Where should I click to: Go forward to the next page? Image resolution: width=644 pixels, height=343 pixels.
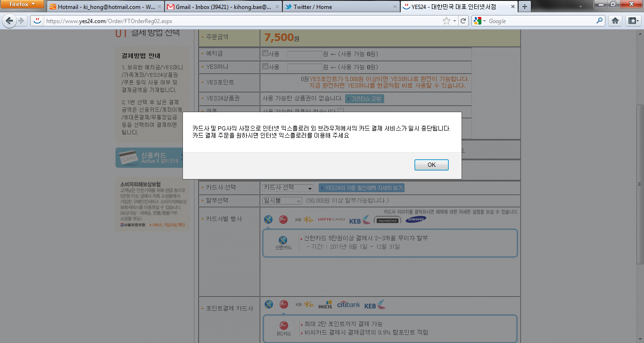click(21, 21)
